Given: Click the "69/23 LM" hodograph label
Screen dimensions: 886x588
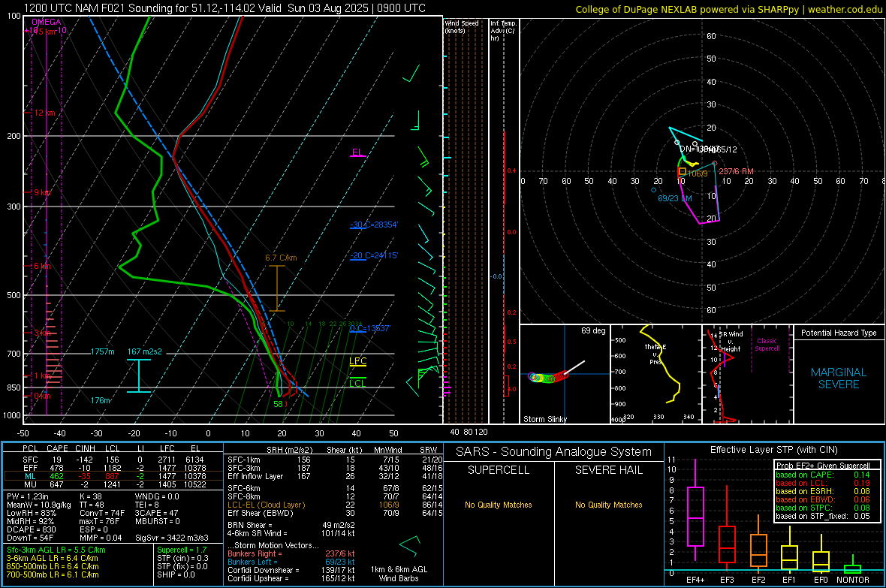Looking at the screenshot, I should (675, 198).
